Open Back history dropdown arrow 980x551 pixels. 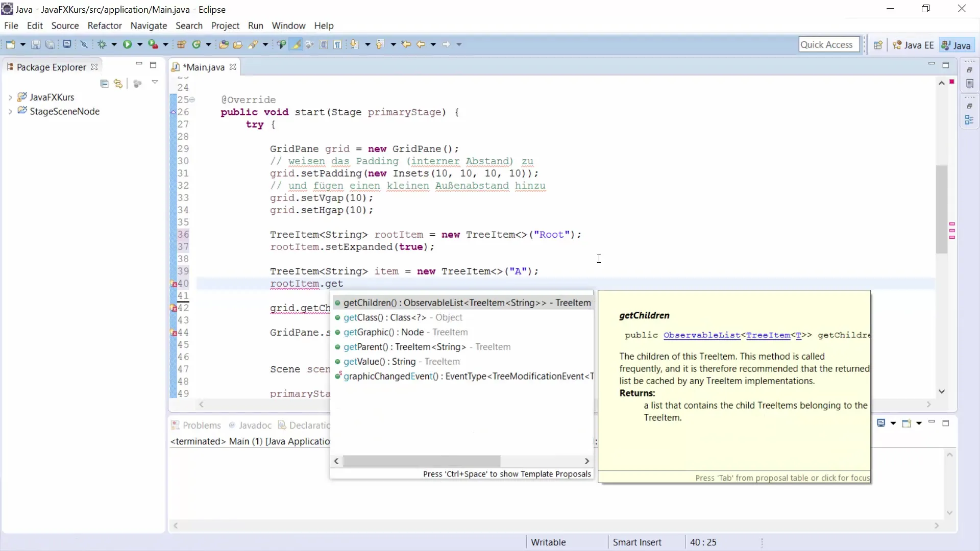[433, 44]
